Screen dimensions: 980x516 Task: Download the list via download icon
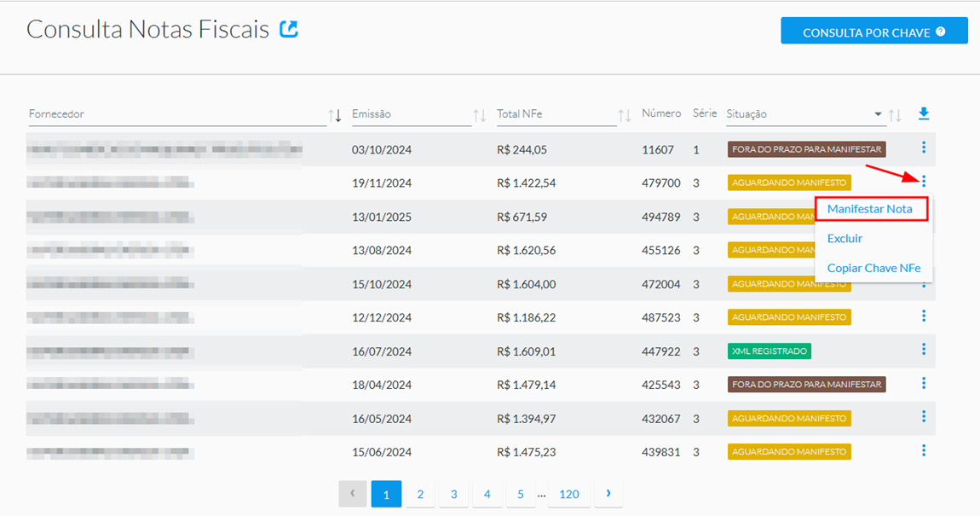tap(924, 113)
